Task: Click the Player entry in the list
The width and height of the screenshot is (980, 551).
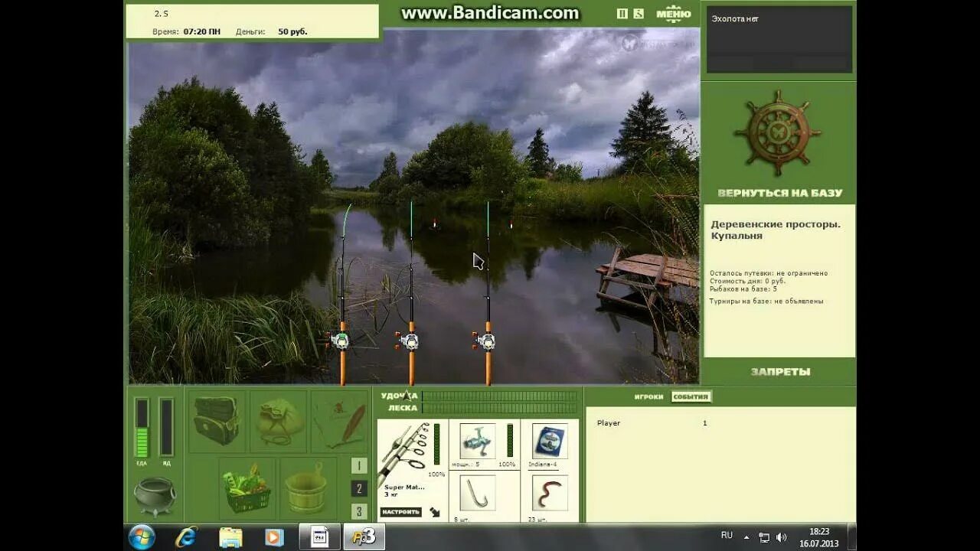Action: (x=609, y=423)
